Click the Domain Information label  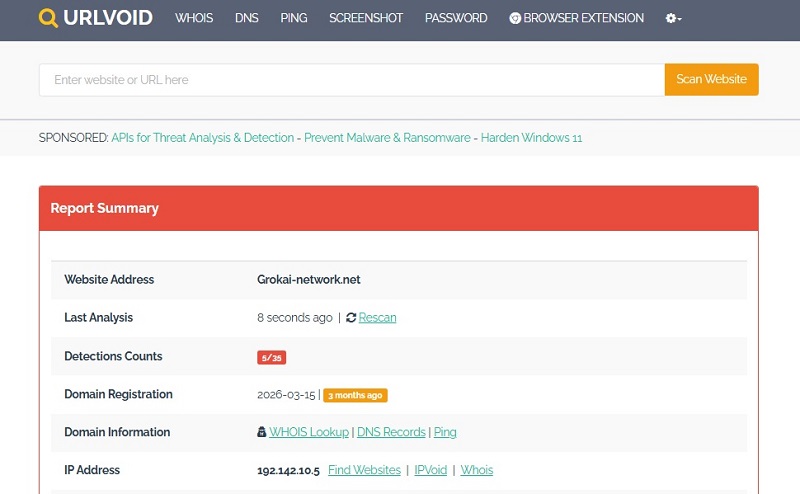point(117,432)
